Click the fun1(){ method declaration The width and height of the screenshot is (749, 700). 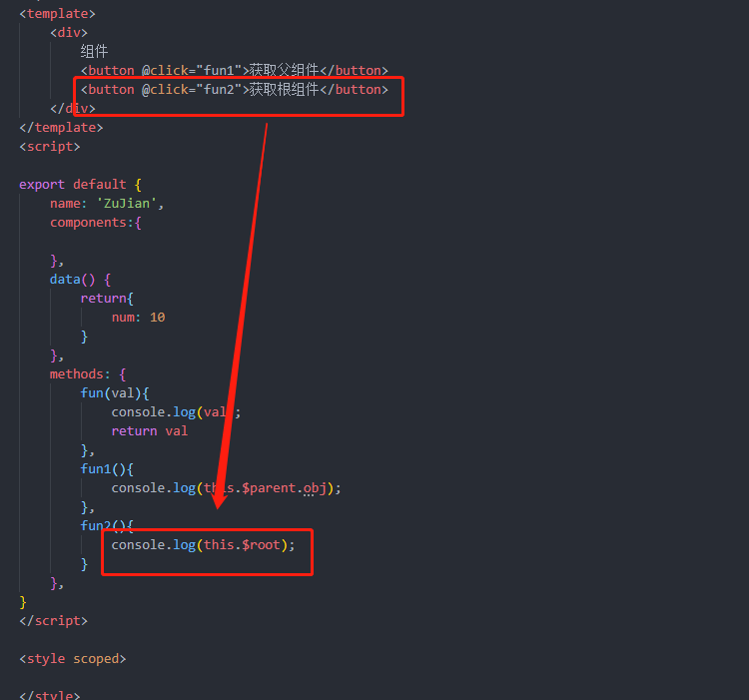(x=107, y=469)
